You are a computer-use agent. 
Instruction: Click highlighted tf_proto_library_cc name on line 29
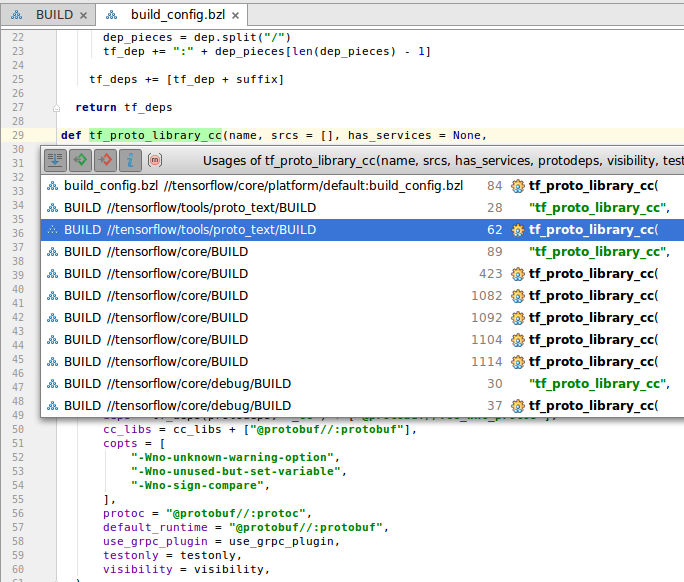(155, 135)
